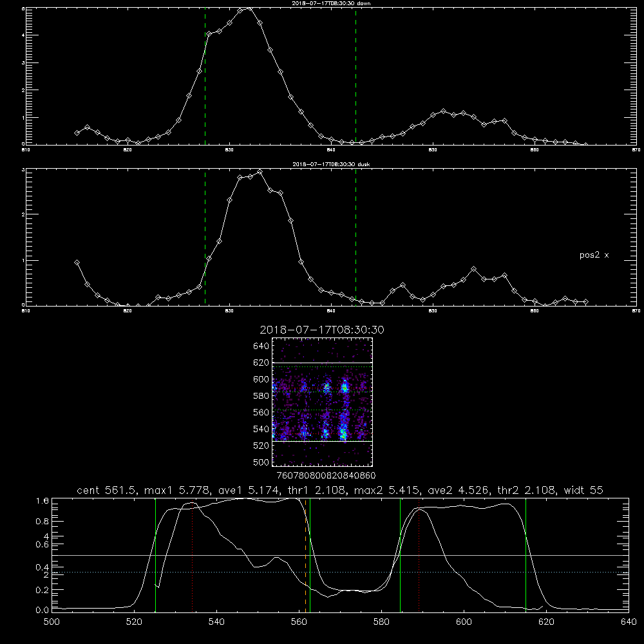Viewport: 644px width, 644px height.
Task: Click the 520 label on bottom plot x-axis
Action: point(134,622)
